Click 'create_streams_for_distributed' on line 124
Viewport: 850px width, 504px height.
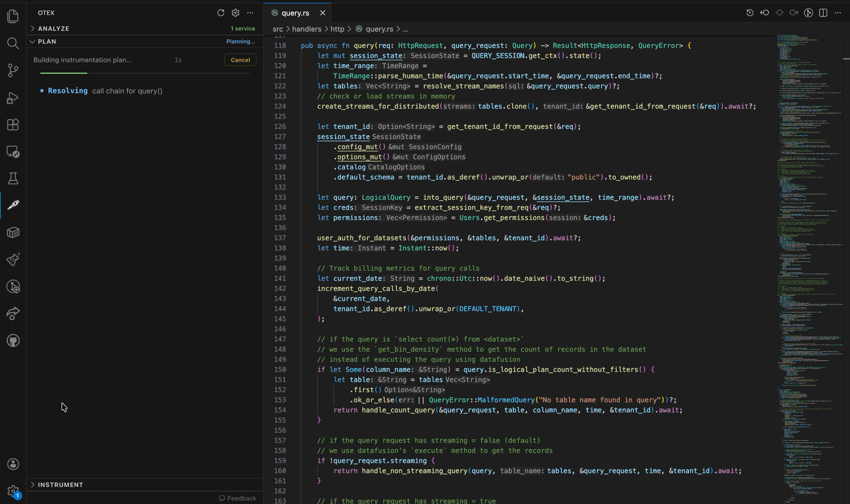(x=378, y=106)
